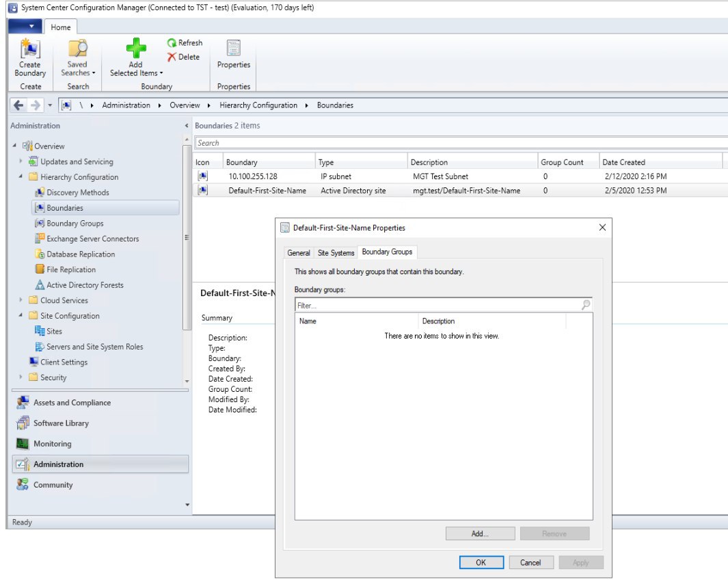Click '2/12/2020 2:16 PM' date cell

tap(636, 176)
